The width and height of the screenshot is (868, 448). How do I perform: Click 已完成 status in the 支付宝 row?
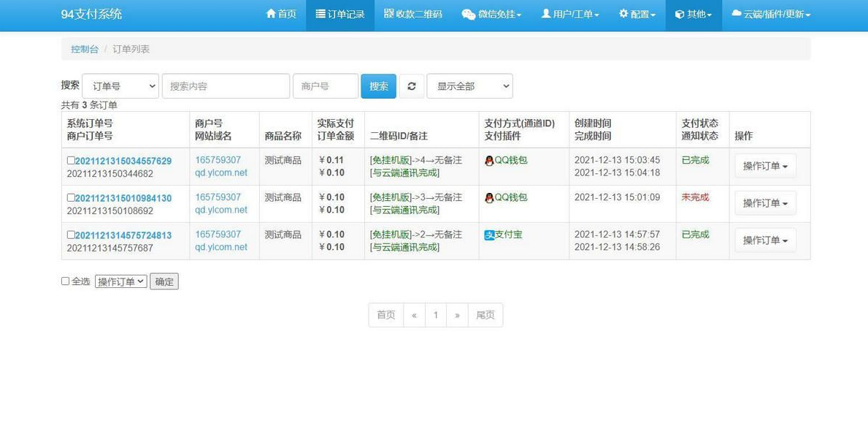(695, 235)
